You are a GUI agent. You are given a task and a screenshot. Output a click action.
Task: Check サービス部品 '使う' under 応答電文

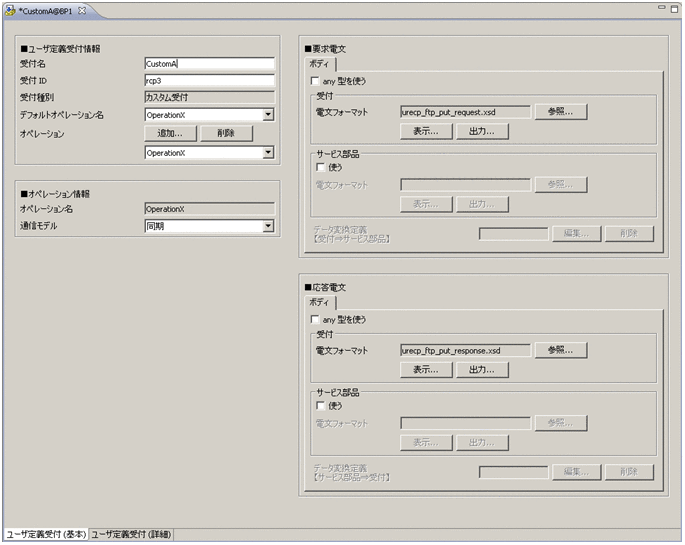pos(321,405)
